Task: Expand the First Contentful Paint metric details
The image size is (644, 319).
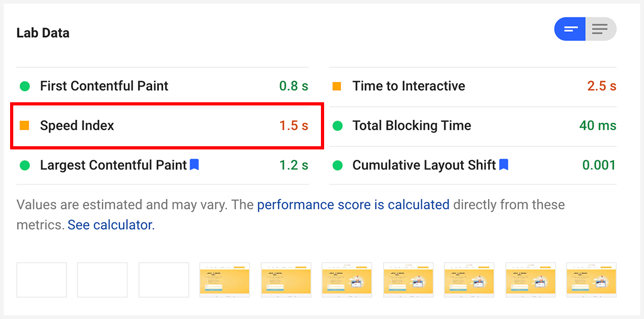Action: pyautogui.click(x=104, y=86)
